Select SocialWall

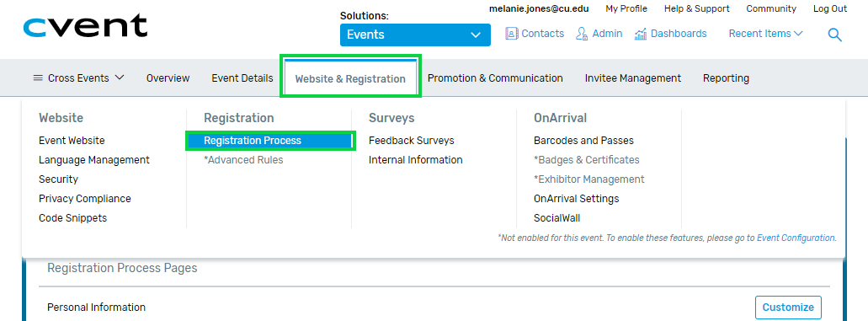tap(556, 218)
